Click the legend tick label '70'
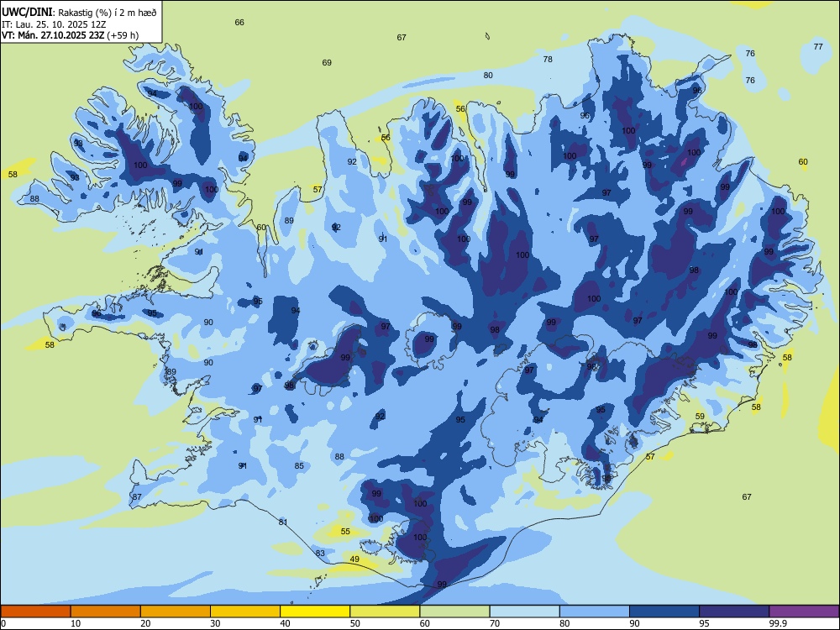Viewport: 840px width, 630px height. [x=495, y=623]
